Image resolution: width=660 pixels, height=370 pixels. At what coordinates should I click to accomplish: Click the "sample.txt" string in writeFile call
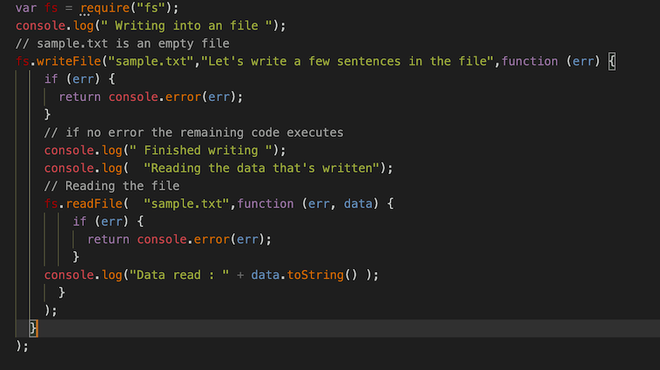pyautogui.click(x=151, y=61)
